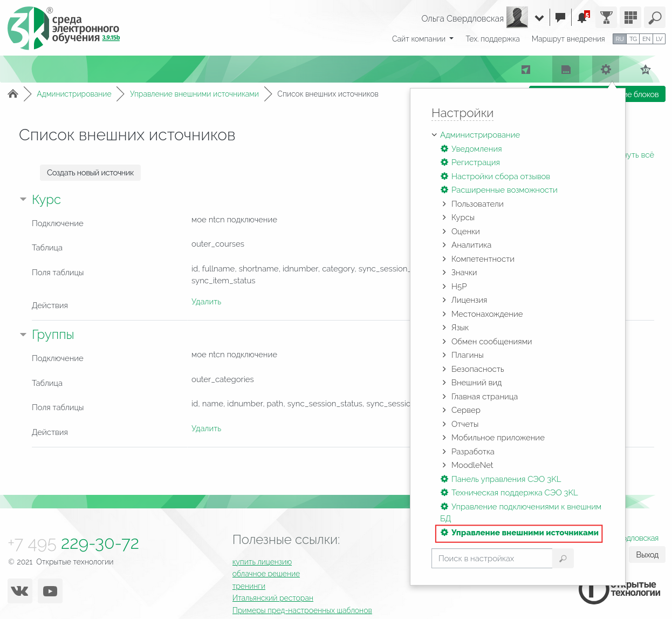Viewport: 672px width, 619px height.
Task: Click Удалить link for Группы source
Action: pos(206,428)
